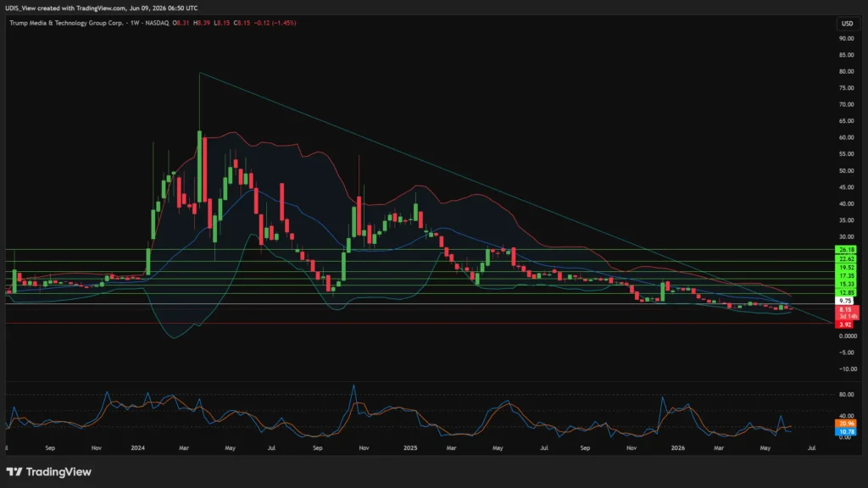Click the low value L8.15
Screen dimensions: 868x488
[222, 23]
